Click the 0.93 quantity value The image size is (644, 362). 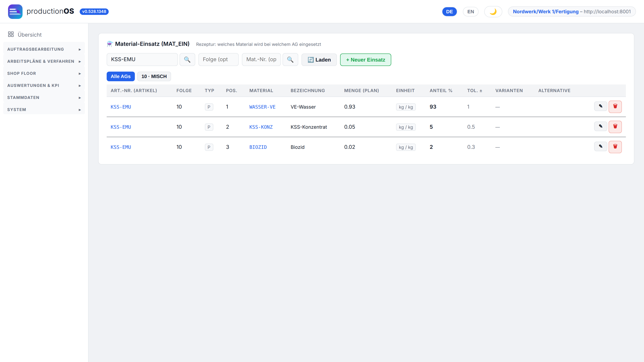tap(350, 107)
